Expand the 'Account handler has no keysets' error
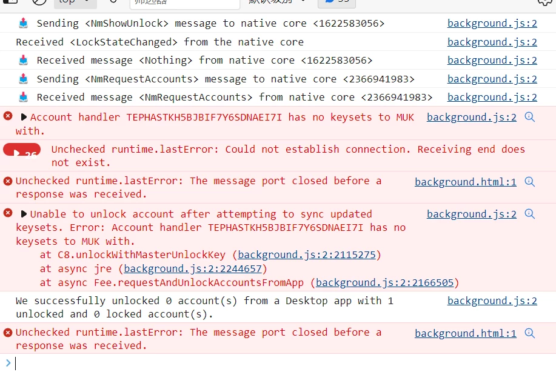556x392 pixels. pyautogui.click(x=24, y=117)
